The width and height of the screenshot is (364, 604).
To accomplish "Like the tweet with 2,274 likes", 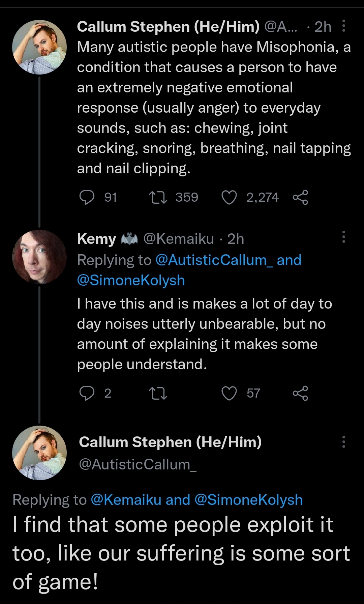I will pos(229,197).
